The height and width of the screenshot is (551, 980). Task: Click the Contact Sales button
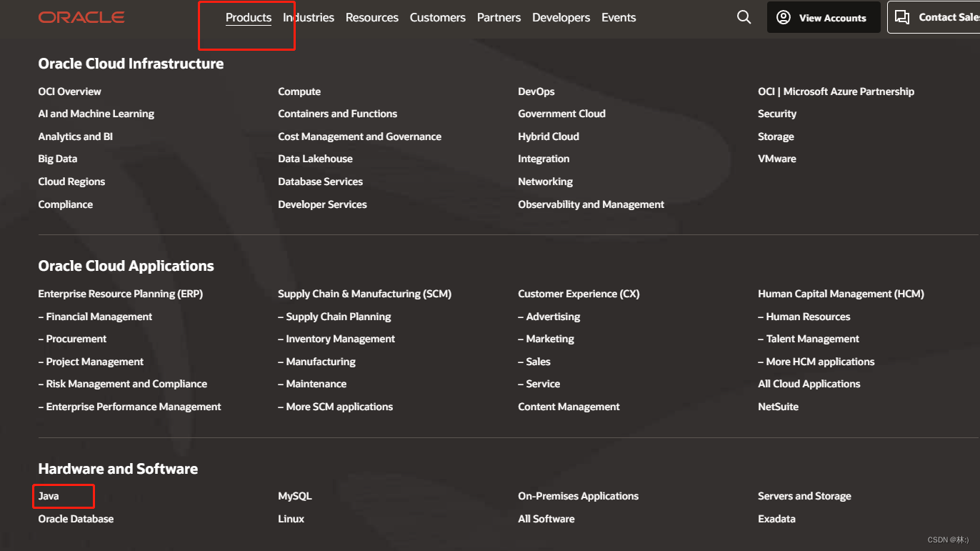point(934,17)
